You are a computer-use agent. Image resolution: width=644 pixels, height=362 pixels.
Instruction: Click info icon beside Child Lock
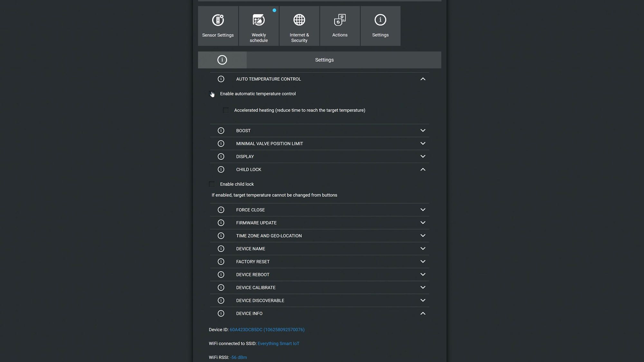click(221, 169)
